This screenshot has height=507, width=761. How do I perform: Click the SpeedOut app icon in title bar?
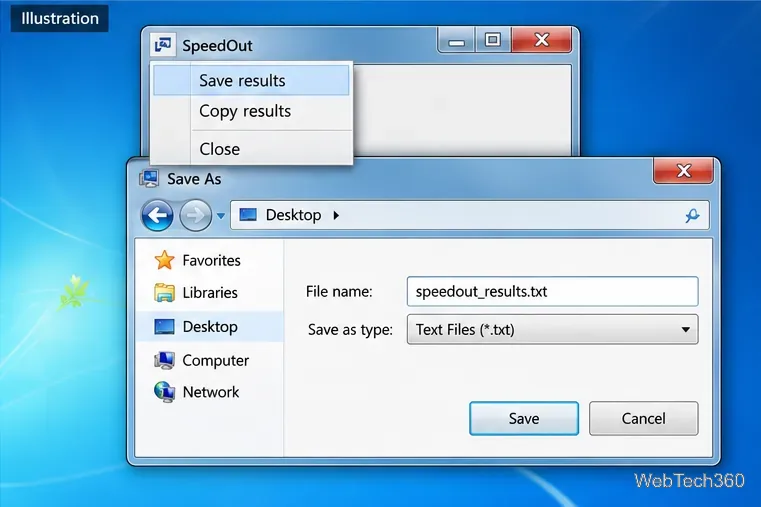tap(163, 45)
